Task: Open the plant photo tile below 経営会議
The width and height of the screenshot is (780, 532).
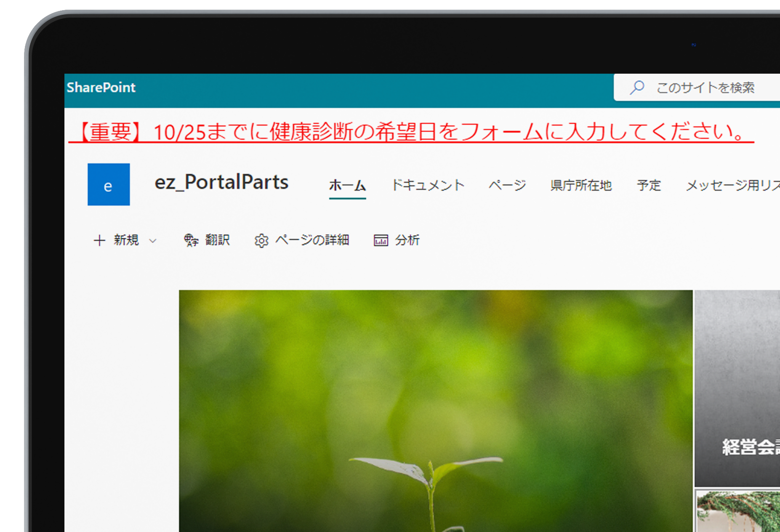Action: tap(738, 511)
